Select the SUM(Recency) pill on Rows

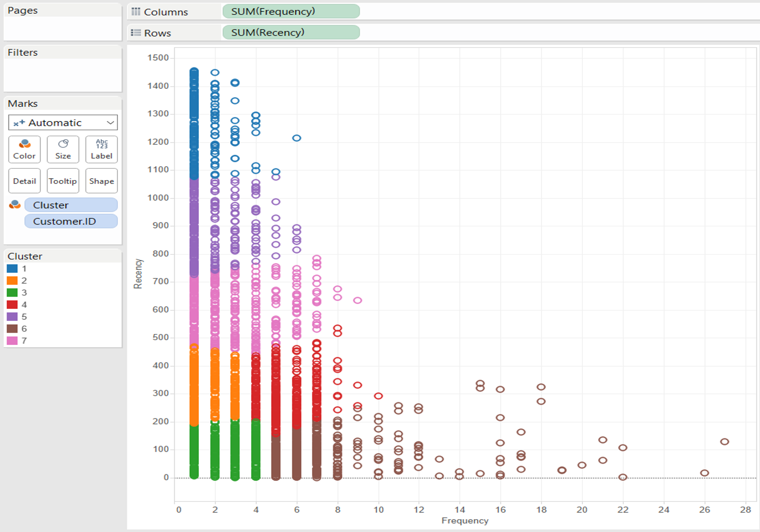pyautogui.click(x=291, y=33)
